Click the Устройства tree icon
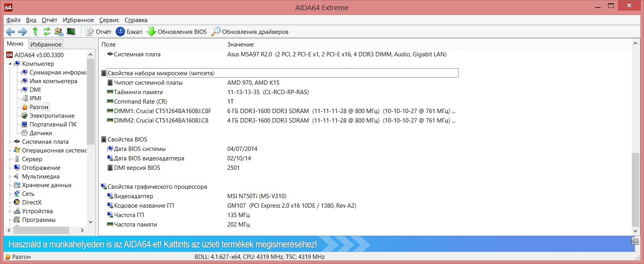Image resolution: width=644 pixels, height=264 pixels. click(x=17, y=211)
